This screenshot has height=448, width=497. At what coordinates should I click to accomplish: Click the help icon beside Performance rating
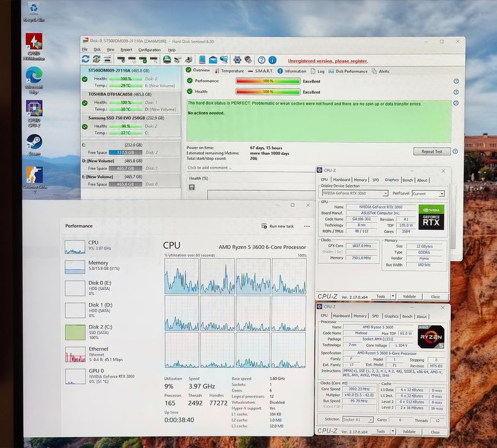(x=456, y=81)
